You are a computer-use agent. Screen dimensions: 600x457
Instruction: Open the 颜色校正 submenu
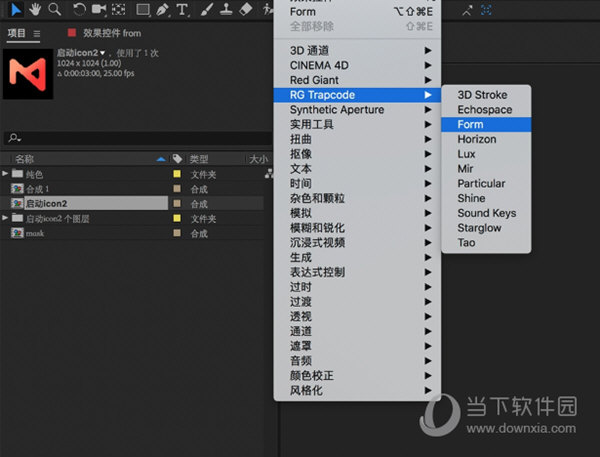(x=357, y=376)
